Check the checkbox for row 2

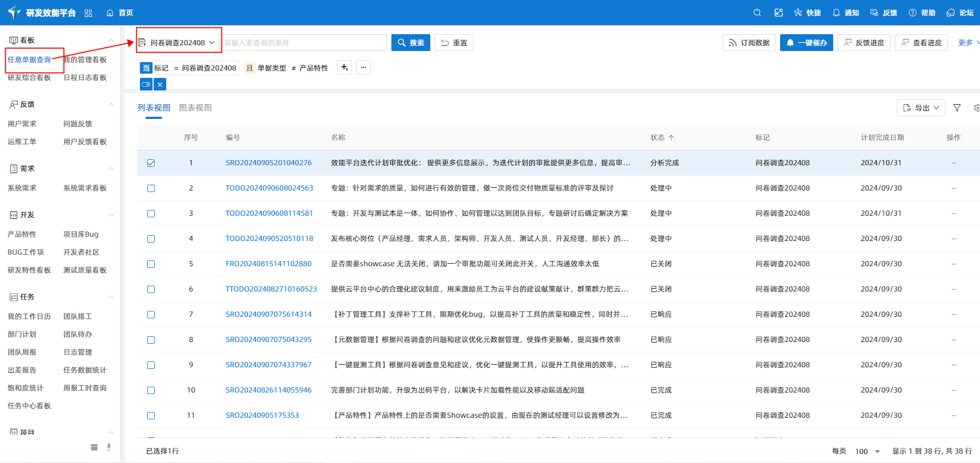[x=151, y=188]
